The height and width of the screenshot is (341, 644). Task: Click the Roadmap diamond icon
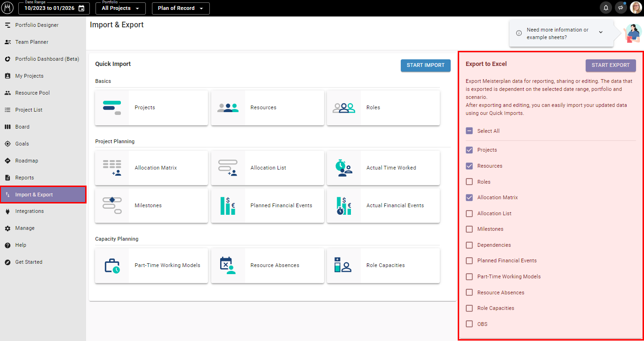[x=8, y=161]
